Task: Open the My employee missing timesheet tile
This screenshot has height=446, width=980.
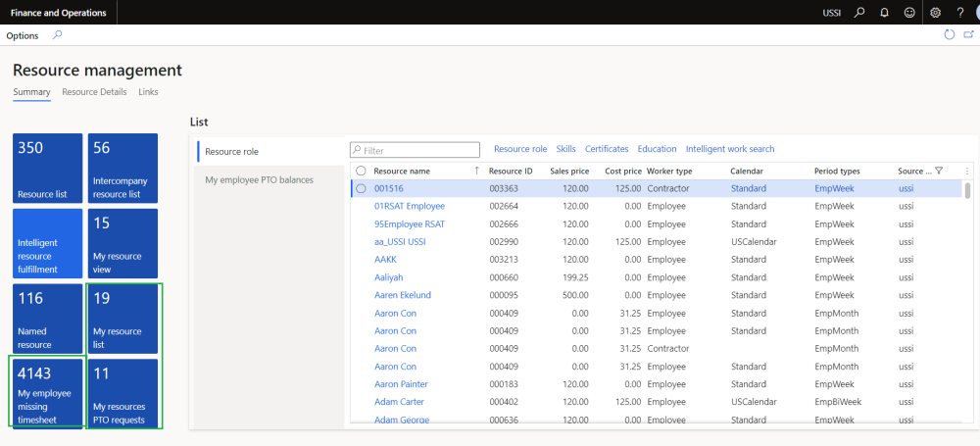Action: click(x=47, y=393)
